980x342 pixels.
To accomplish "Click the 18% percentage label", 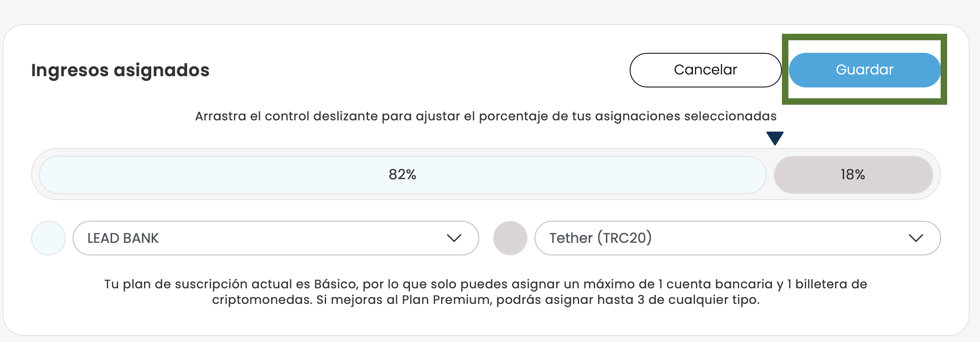I will click(x=852, y=174).
